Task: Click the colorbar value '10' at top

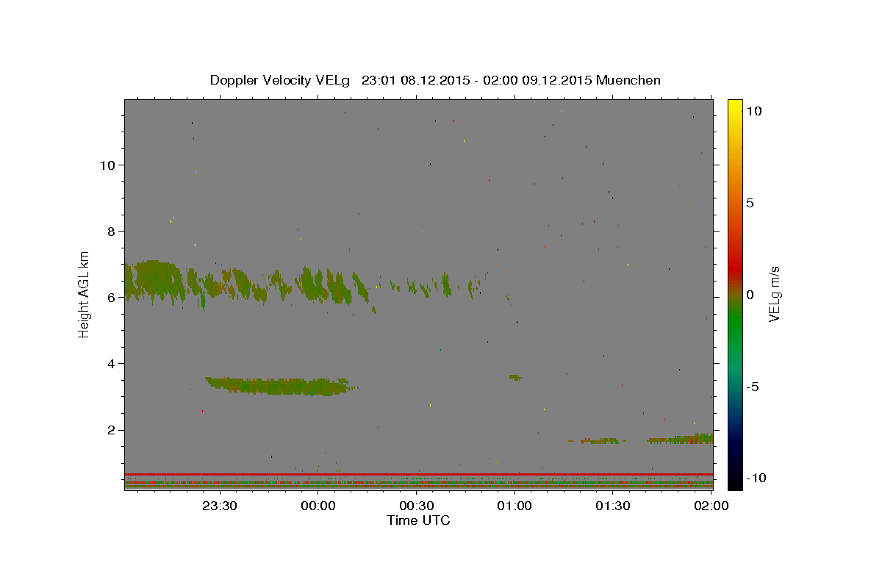Action: coord(753,110)
